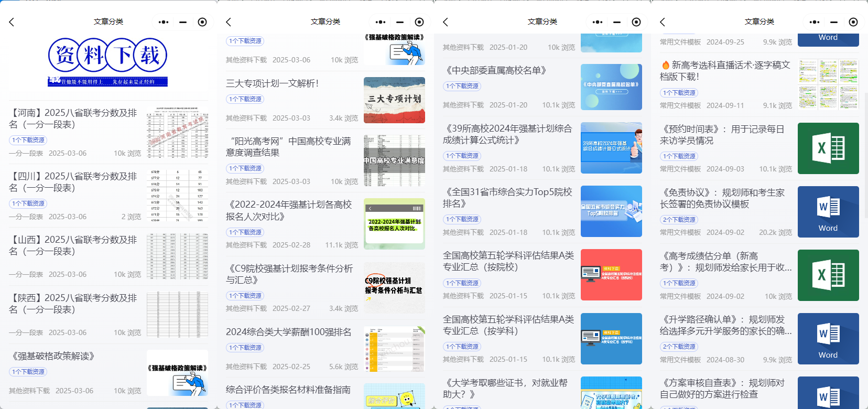Open 《2022-2024年强基计划各高校报名人次对比》
This screenshot has width=868, height=409.
289,210
